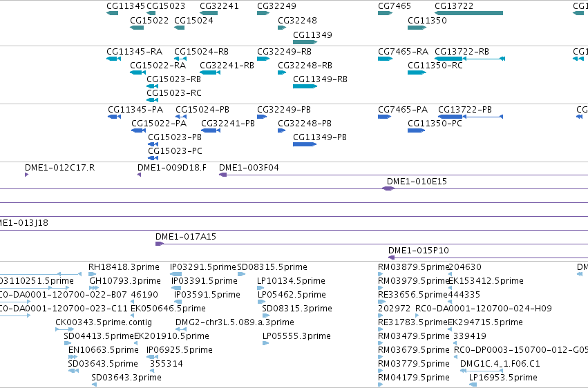
Task: Click the long CG13722 gene bar
Action: (468, 13)
